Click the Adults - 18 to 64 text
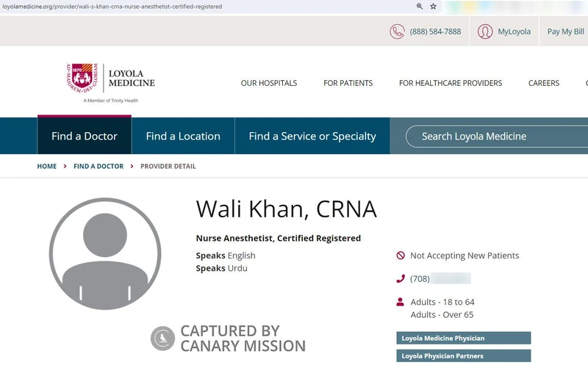 pos(442,302)
